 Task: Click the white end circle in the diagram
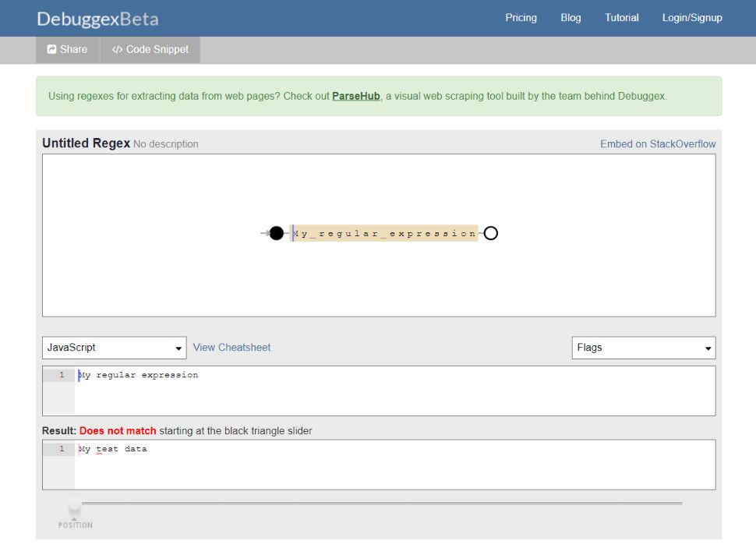[490, 232]
